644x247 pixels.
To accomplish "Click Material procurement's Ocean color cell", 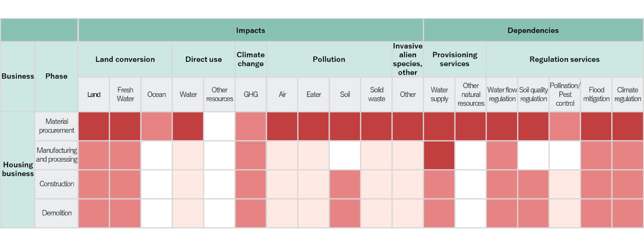I will pyautogui.click(x=157, y=126).
